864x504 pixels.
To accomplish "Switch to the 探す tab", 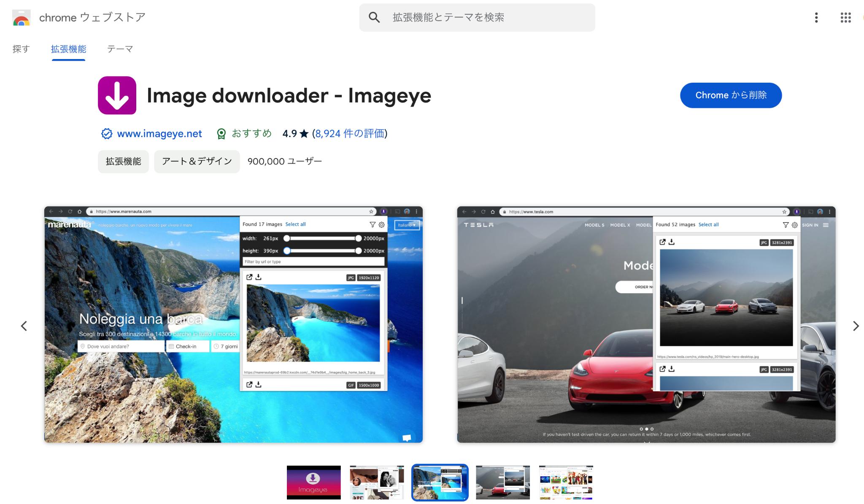I will click(21, 49).
